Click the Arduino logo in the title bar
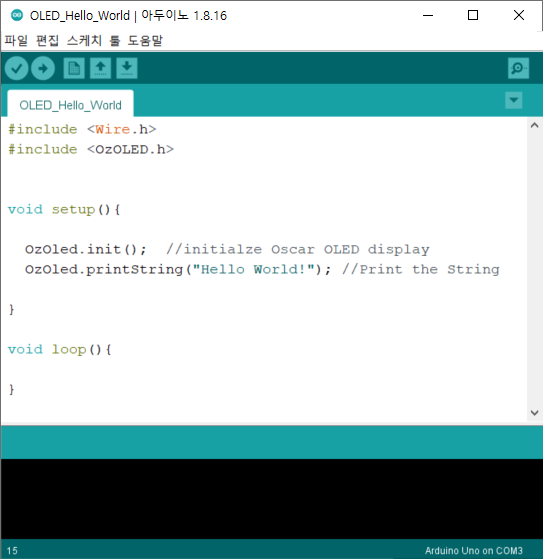 pyautogui.click(x=17, y=15)
